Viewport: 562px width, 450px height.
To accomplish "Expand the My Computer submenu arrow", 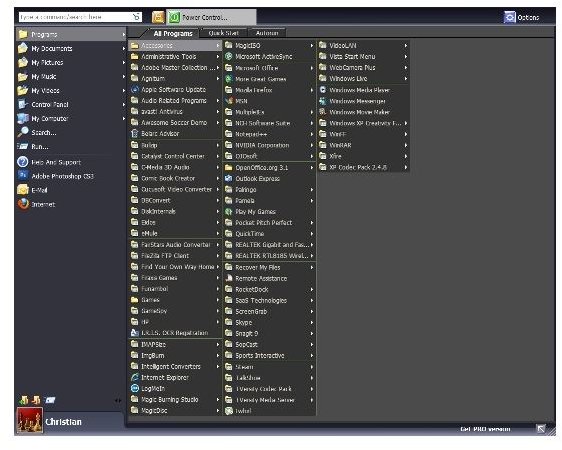I will [x=124, y=119].
